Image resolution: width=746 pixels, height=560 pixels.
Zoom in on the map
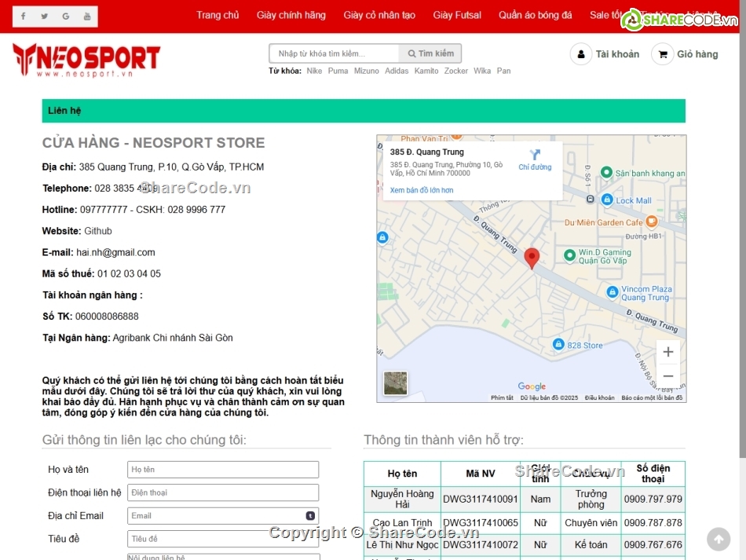coord(668,352)
